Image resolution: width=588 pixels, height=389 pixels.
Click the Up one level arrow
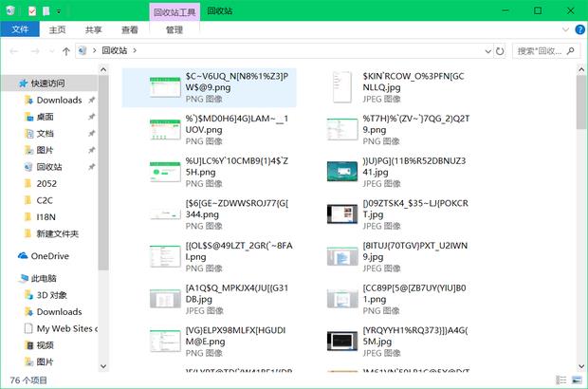click(x=65, y=50)
